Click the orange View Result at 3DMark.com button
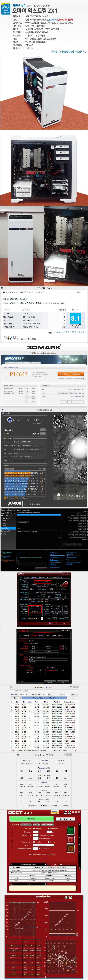 71,374
